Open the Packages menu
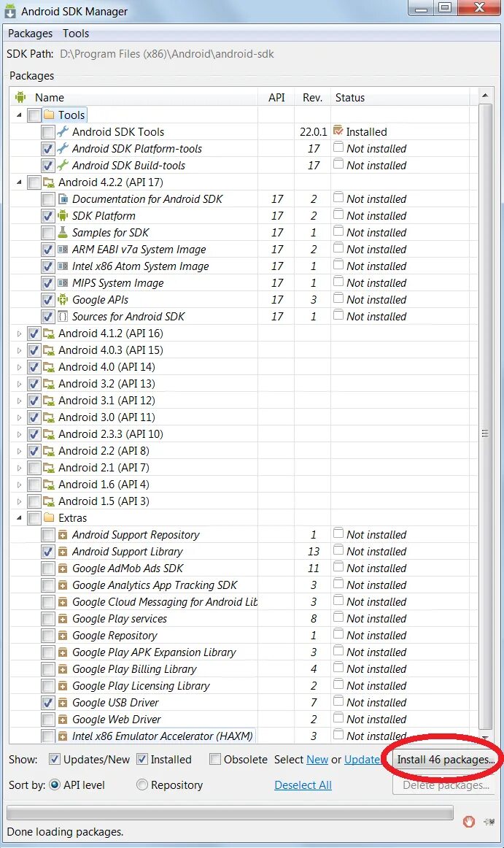 tap(31, 34)
